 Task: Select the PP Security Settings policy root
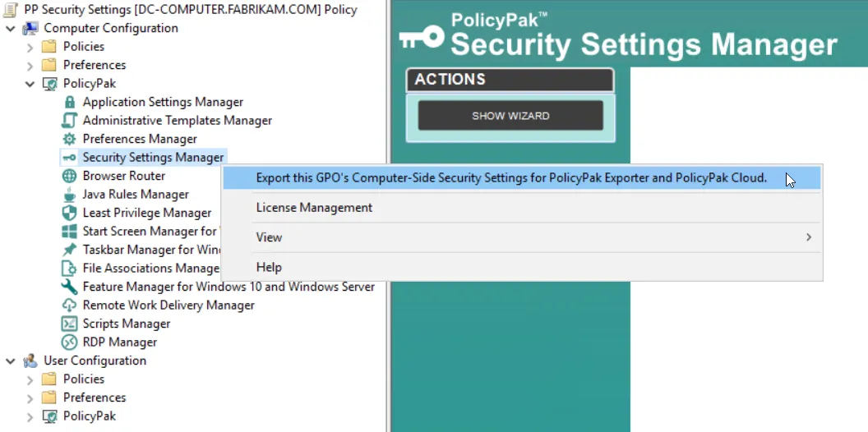coord(191,9)
